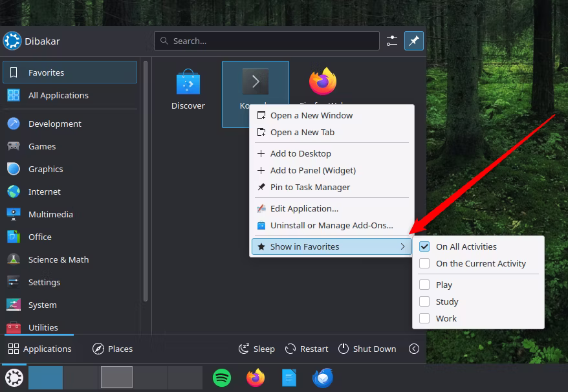Launch Firefox from the Favorites grid
This screenshot has height=392, width=568.
click(x=322, y=83)
